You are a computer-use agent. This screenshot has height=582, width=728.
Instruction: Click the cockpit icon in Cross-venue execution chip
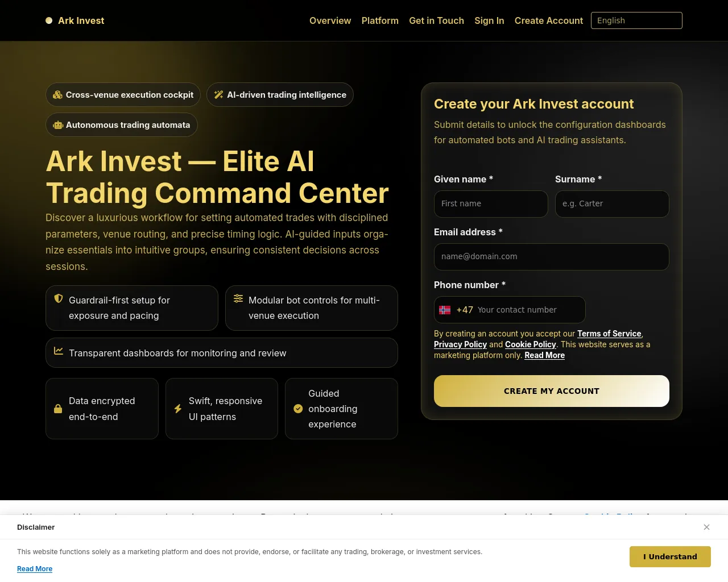click(57, 95)
